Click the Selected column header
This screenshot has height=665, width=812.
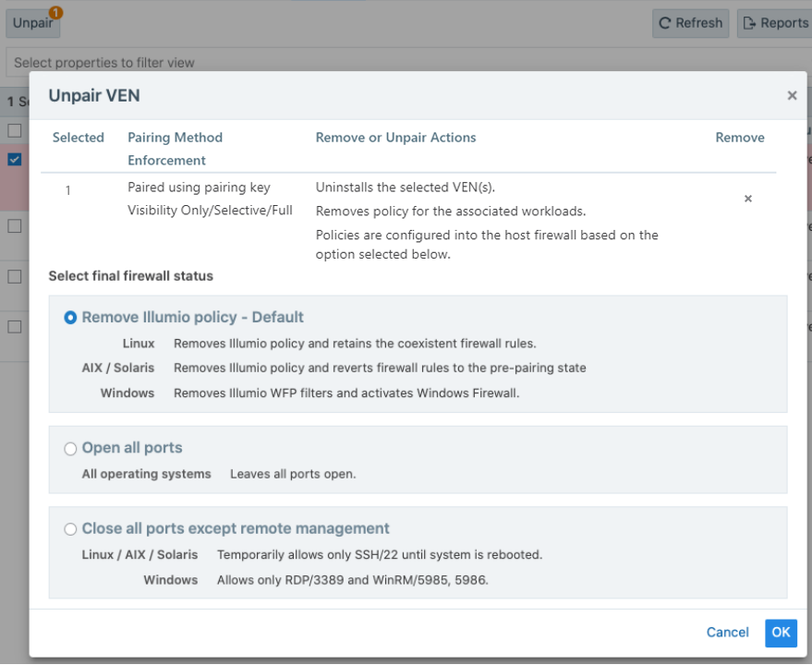(79, 138)
